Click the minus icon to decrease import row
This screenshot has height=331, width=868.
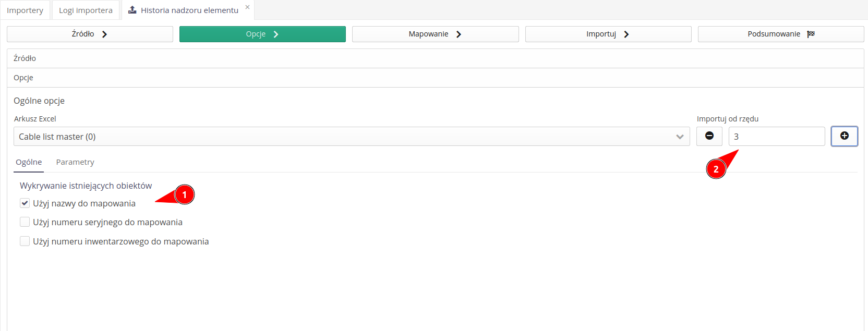709,136
